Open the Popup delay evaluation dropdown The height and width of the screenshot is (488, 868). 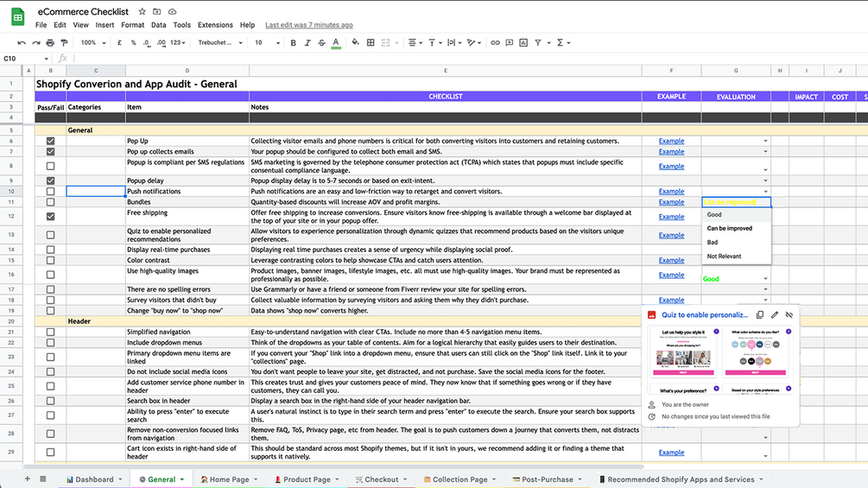765,181
